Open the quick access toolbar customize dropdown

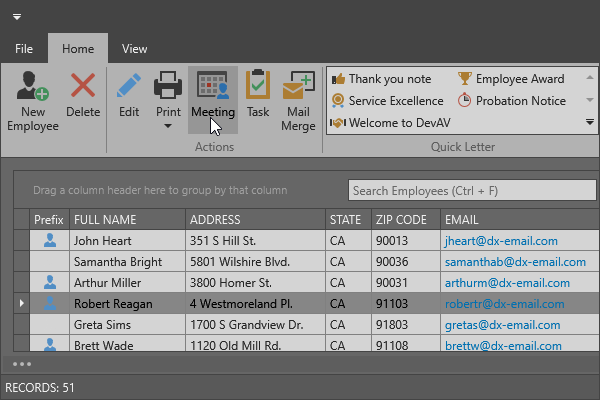[17, 17]
